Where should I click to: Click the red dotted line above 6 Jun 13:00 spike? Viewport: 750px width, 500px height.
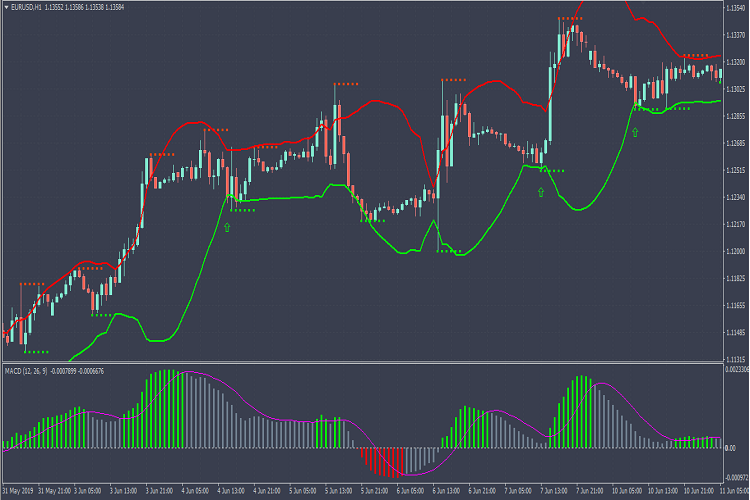tap(452, 79)
